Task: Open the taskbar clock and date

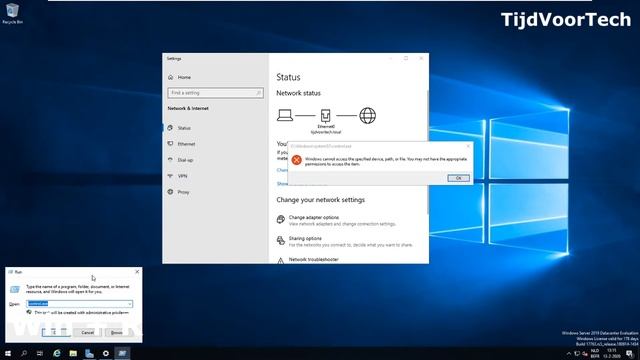Action: coord(612,353)
